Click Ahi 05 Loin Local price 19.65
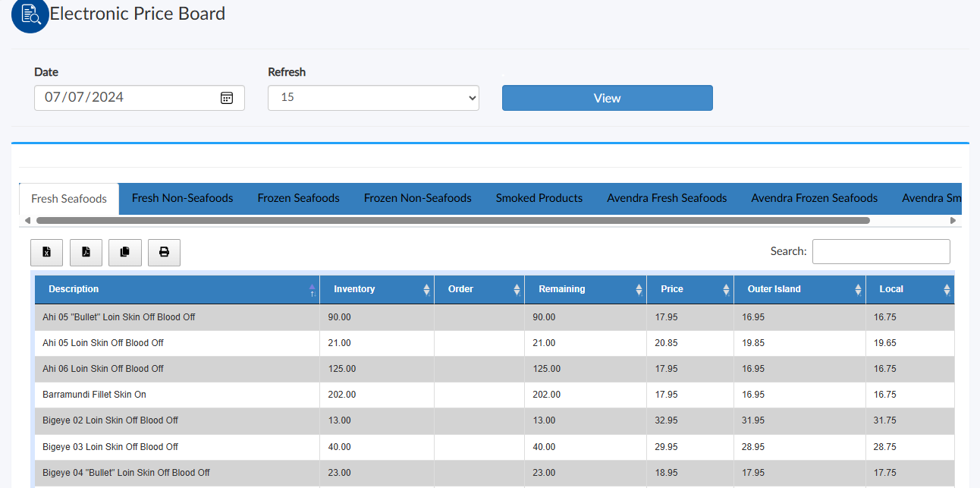Image resolution: width=980 pixels, height=488 pixels. [885, 343]
